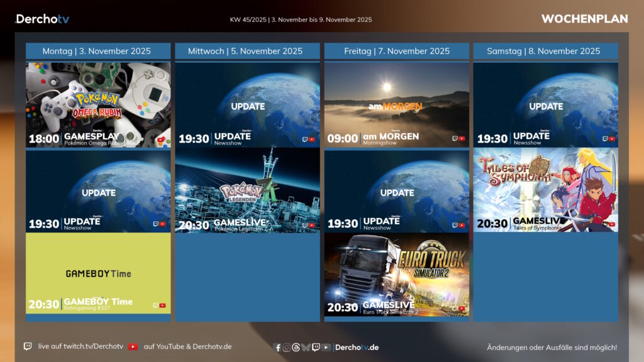
Task: Open the Bluesky butterfly icon
Action: [x=306, y=348]
